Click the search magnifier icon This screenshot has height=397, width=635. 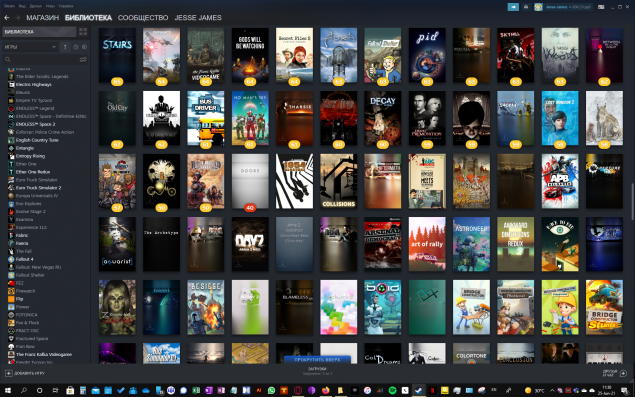7,60
